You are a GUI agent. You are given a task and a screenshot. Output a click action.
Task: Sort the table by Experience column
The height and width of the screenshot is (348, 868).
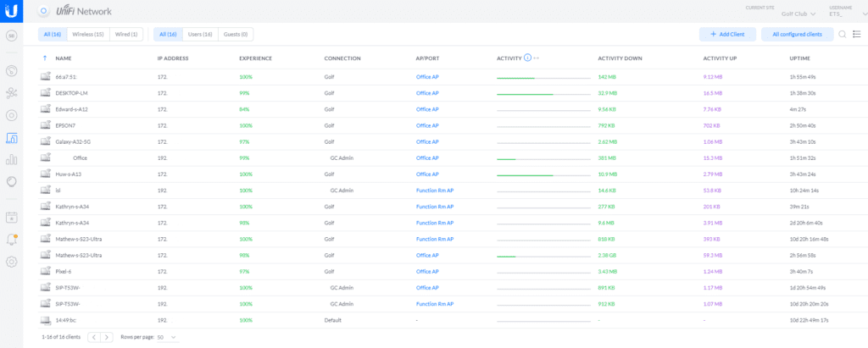tap(255, 58)
